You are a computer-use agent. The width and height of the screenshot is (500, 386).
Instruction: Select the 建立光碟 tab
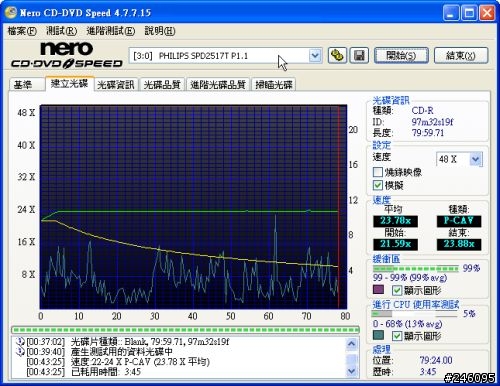[x=69, y=83]
